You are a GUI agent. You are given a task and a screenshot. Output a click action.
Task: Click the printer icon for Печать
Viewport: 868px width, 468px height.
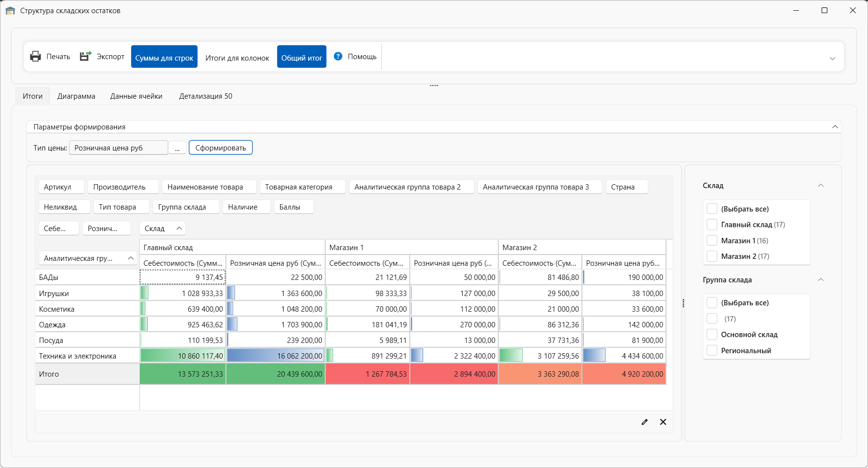(x=36, y=57)
